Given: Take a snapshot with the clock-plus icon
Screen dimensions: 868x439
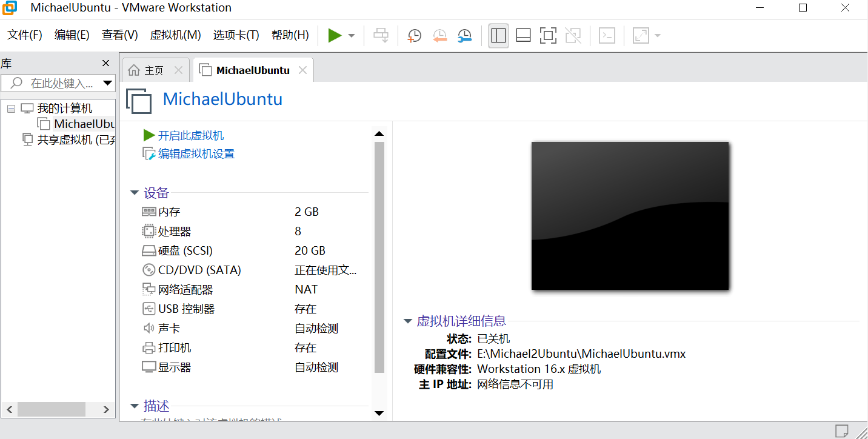Looking at the screenshot, I should click(x=415, y=36).
